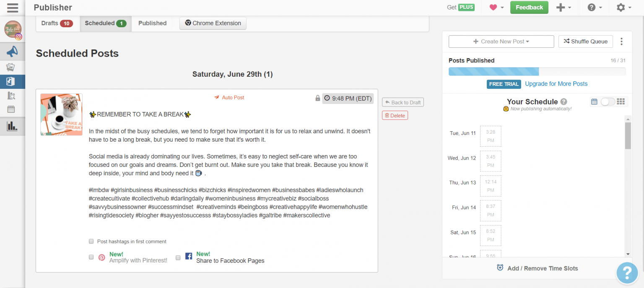Check the Amplify with Pinterest box
Image resolution: width=644 pixels, height=288 pixels.
(91, 257)
